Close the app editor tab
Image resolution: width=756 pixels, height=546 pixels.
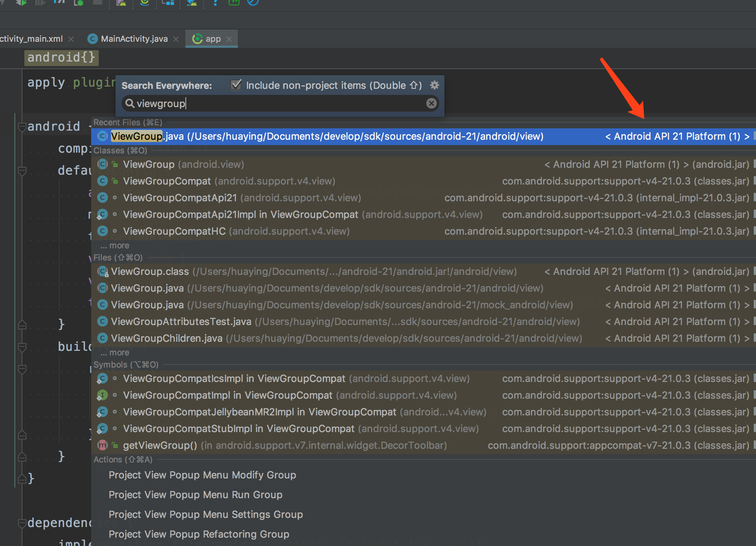pyautogui.click(x=229, y=39)
